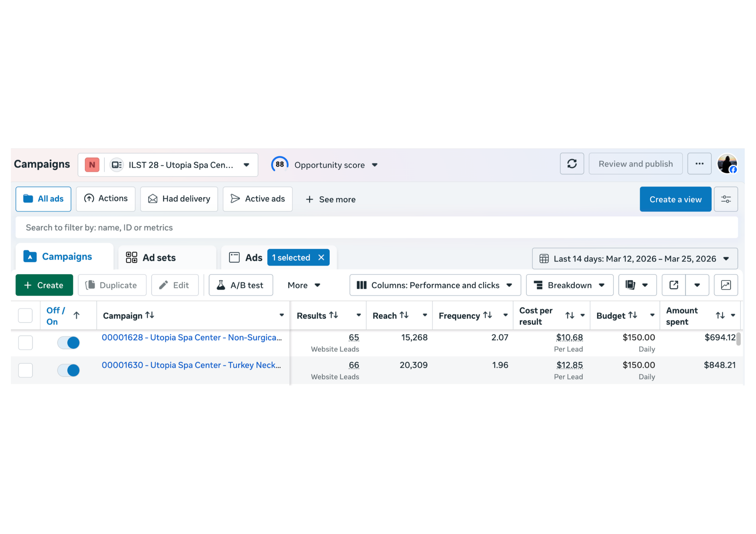Click the green Create button
This screenshot has height=534, width=756.
(44, 285)
